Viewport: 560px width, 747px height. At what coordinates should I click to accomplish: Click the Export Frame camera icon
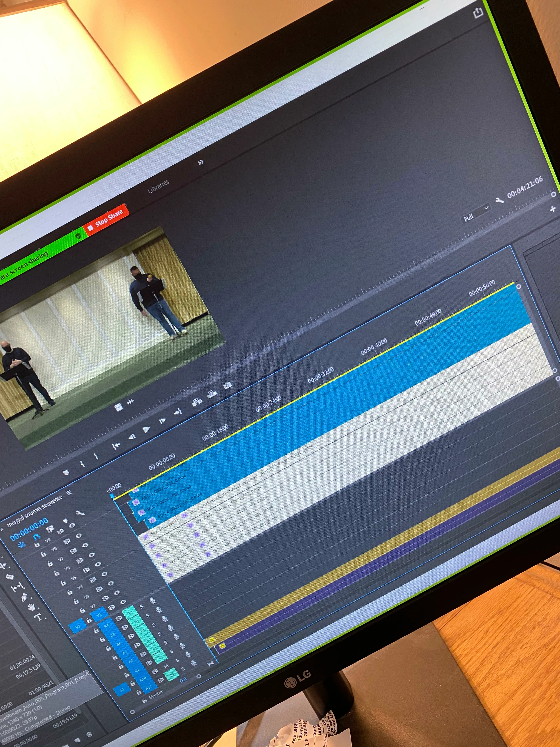coord(228,385)
